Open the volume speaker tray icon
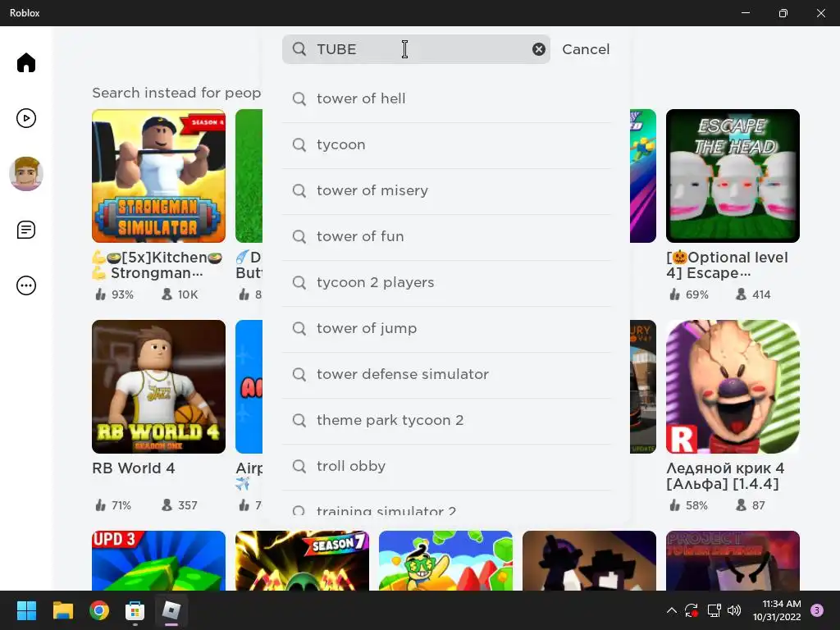The height and width of the screenshot is (630, 840). click(734, 610)
